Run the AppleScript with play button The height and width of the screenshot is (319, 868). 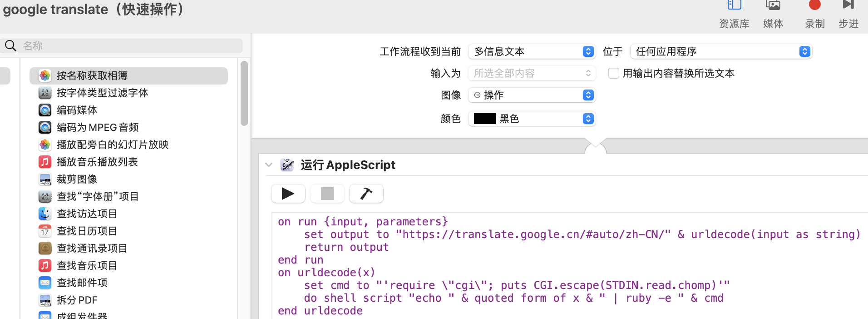[288, 194]
